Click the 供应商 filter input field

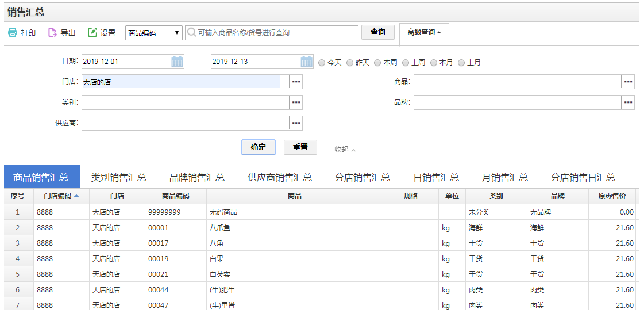click(186, 123)
